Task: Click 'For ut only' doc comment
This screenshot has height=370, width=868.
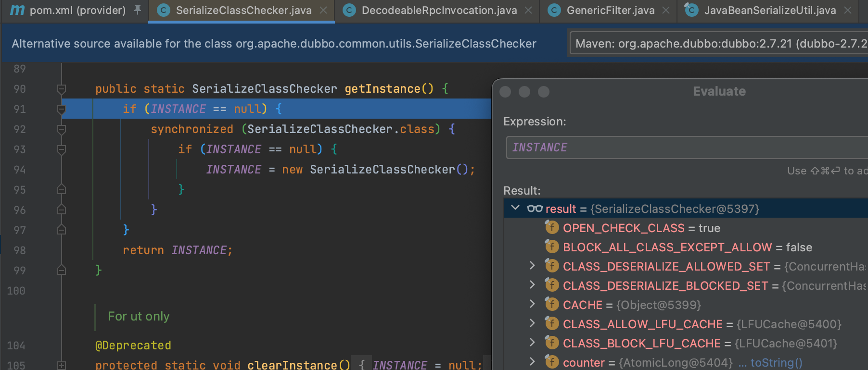Action: coord(139,316)
